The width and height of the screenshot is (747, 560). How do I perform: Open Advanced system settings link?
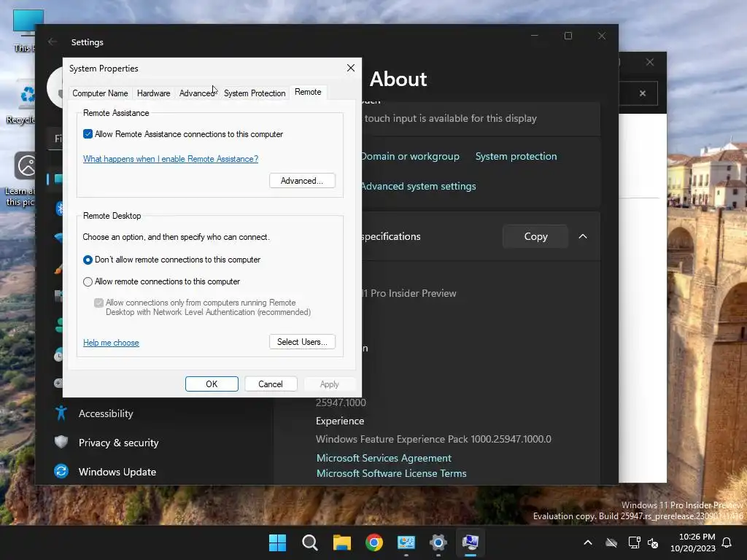pos(419,186)
